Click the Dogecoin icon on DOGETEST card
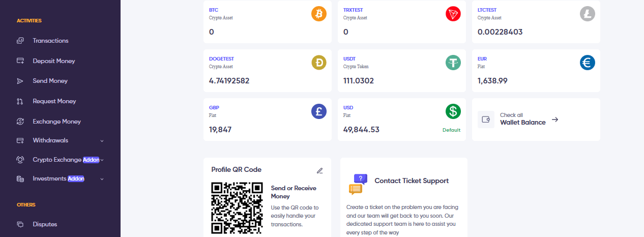The width and height of the screenshot is (644, 237). 318,63
